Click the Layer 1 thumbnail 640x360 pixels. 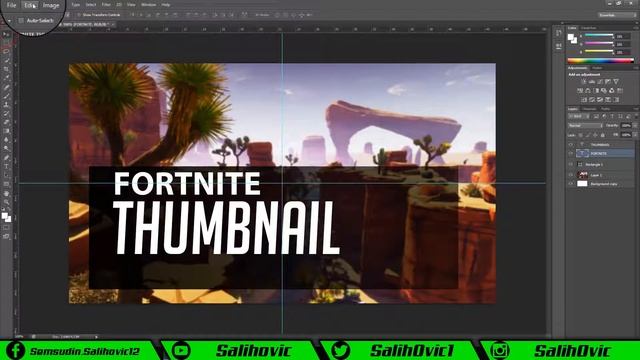[x=582, y=175]
